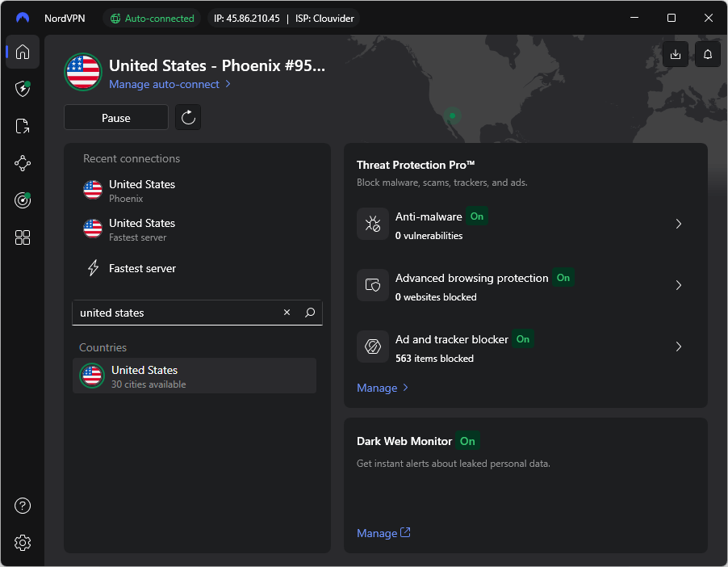Open Advanced browsing protection On badge
728x567 pixels.
click(563, 278)
